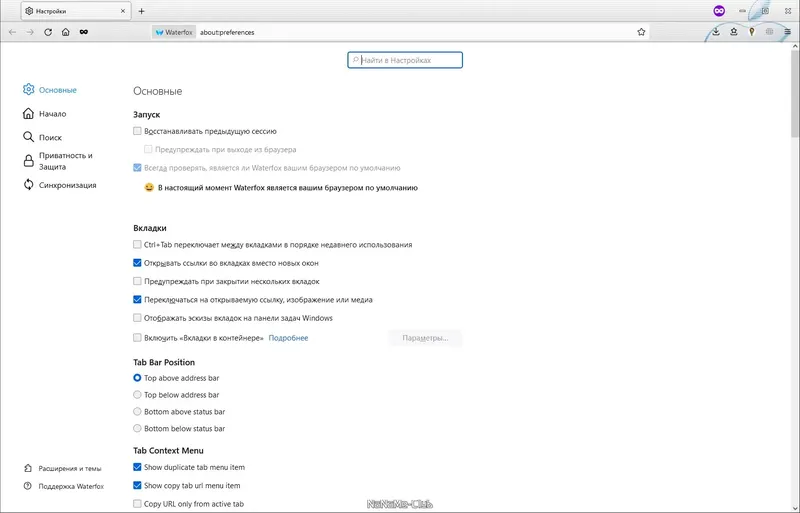
Task: Enable Восстанавливать предыдущую сессию checkbox
Action: click(x=137, y=131)
